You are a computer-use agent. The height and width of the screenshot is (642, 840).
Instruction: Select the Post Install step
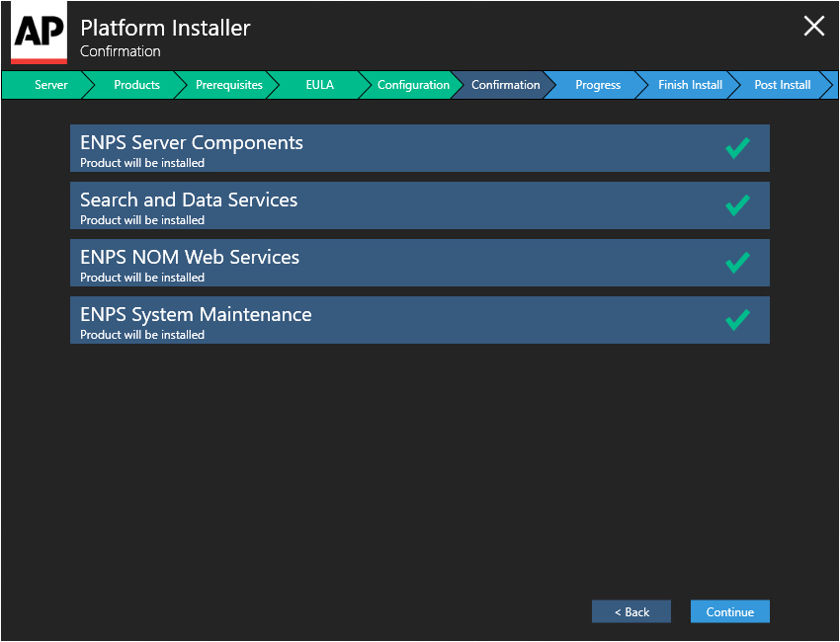coord(782,85)
